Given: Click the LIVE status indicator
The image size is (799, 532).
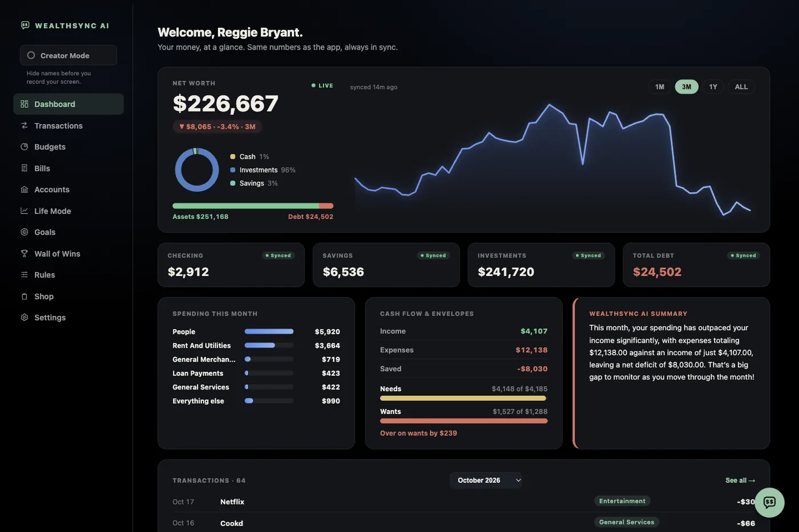Looking at the screenshot, I should coord(322,86).
